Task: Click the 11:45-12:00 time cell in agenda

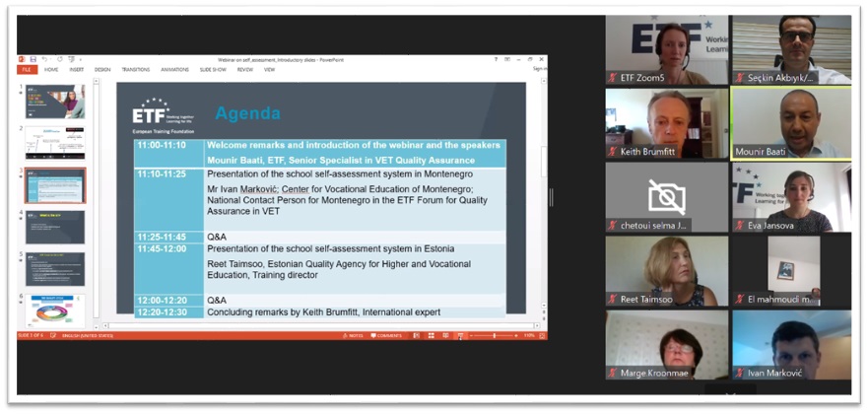Action: pyautogui.click(x=168, y=268)
